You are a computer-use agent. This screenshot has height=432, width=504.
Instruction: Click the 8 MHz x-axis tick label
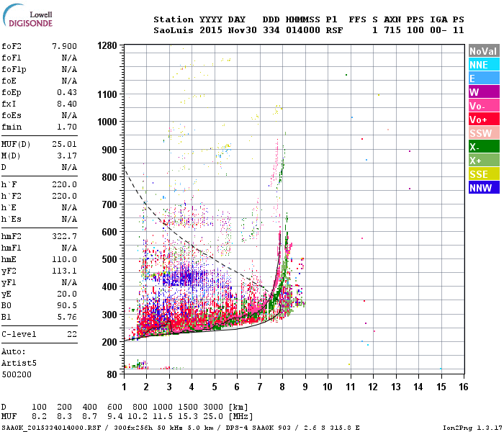(282, 387)
